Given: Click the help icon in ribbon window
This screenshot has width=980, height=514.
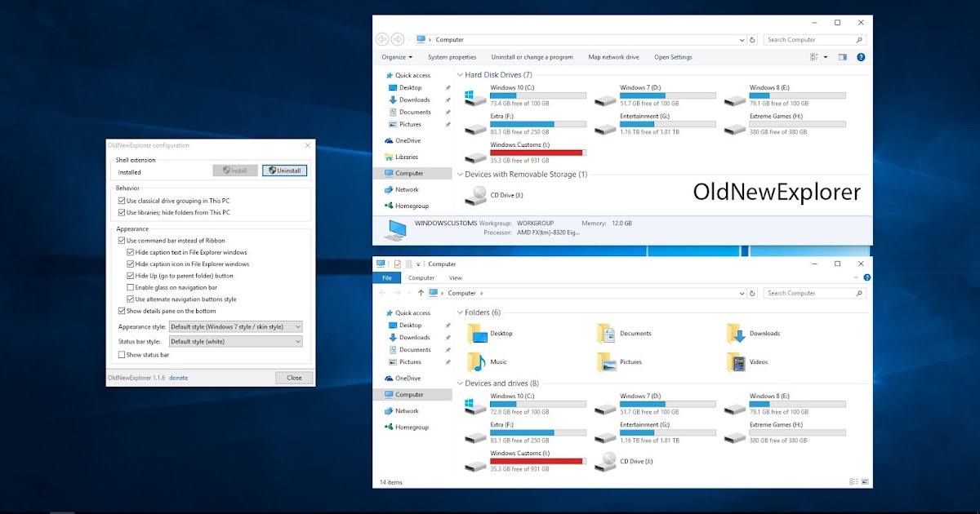Looking at the screenshot, I should pyautogui.click(x=866, y=278).
